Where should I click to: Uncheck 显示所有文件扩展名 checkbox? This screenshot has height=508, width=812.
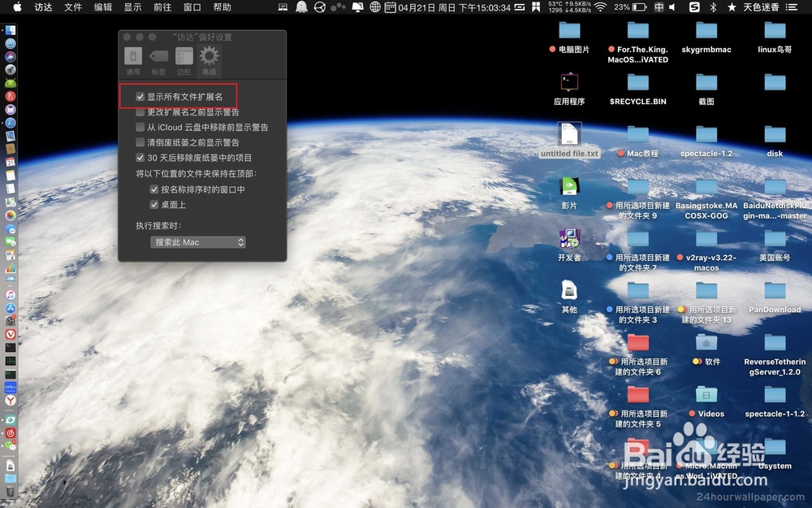140,97
